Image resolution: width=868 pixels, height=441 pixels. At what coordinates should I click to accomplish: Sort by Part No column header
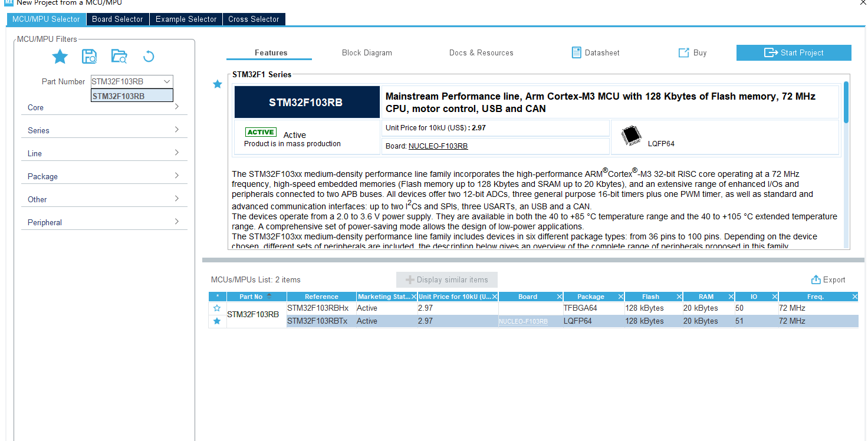tap(255, 297)
